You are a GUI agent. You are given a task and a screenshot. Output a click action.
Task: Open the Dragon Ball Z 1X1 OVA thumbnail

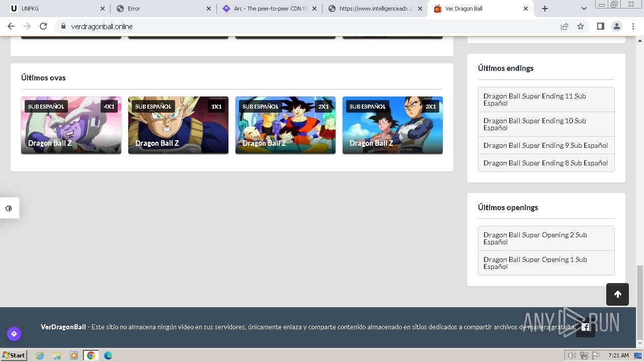pyautogui.click(x=178, y=125)
